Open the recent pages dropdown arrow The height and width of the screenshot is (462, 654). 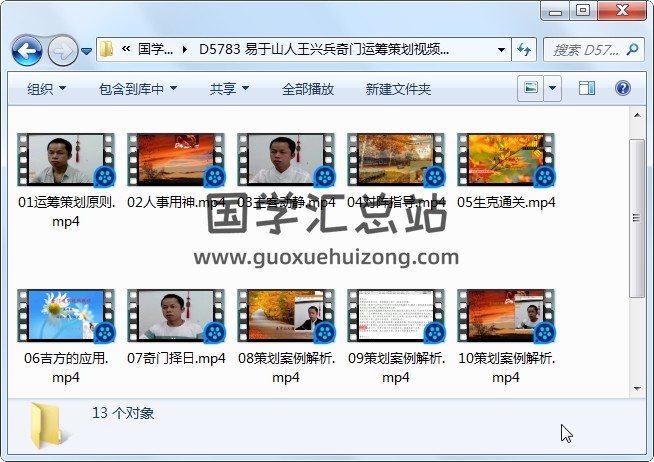click(87, 50)
